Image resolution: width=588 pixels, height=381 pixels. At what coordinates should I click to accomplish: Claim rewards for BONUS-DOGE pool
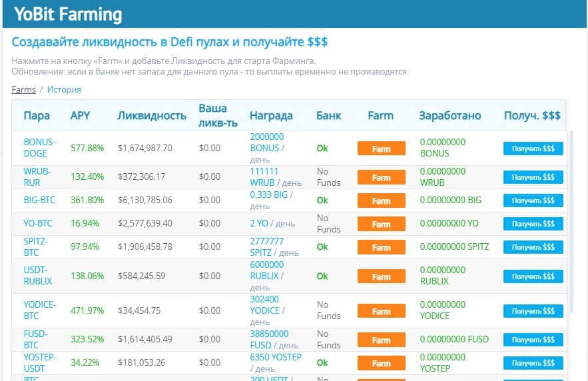tap(533, 149)
